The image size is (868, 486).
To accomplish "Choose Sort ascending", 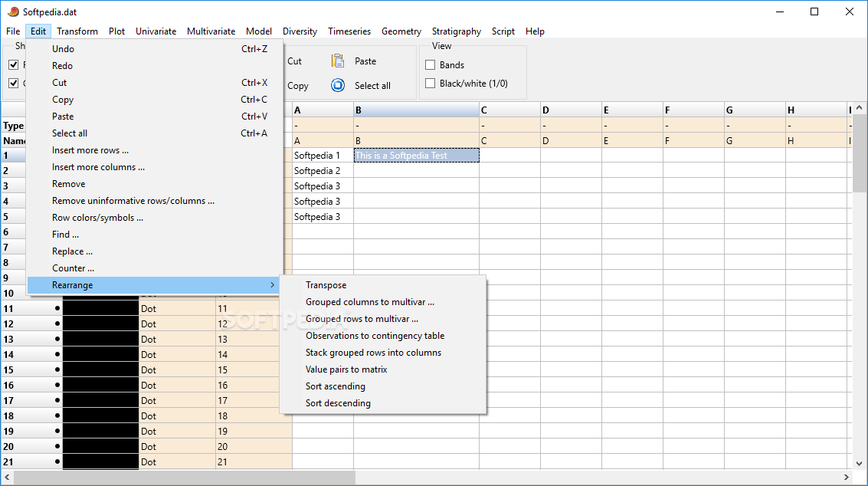I will (383, 386).
